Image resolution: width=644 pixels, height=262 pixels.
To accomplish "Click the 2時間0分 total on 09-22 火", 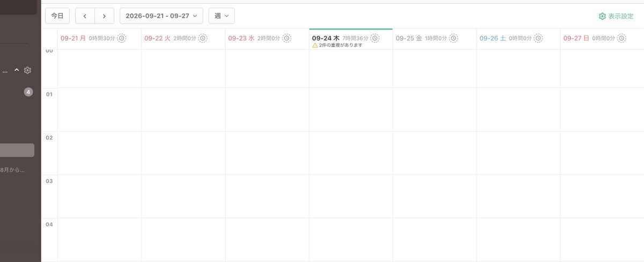I will [x=185, y=39].
